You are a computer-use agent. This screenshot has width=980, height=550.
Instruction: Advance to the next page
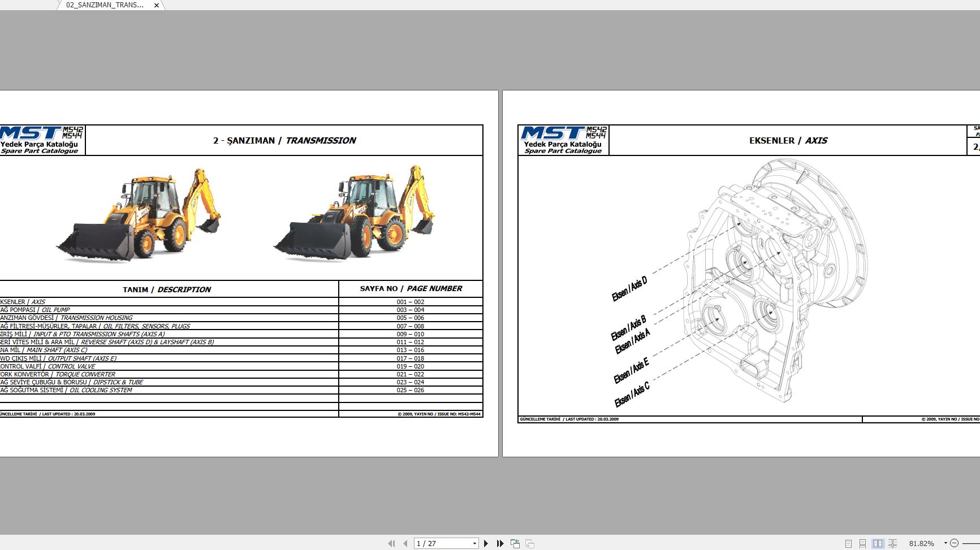click(x=486, y=543)
